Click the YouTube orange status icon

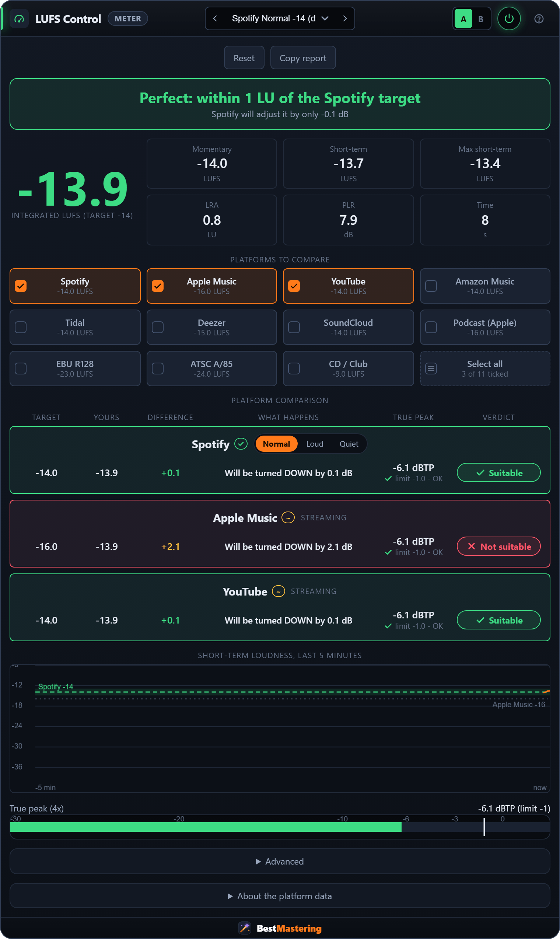pos(279,591)
